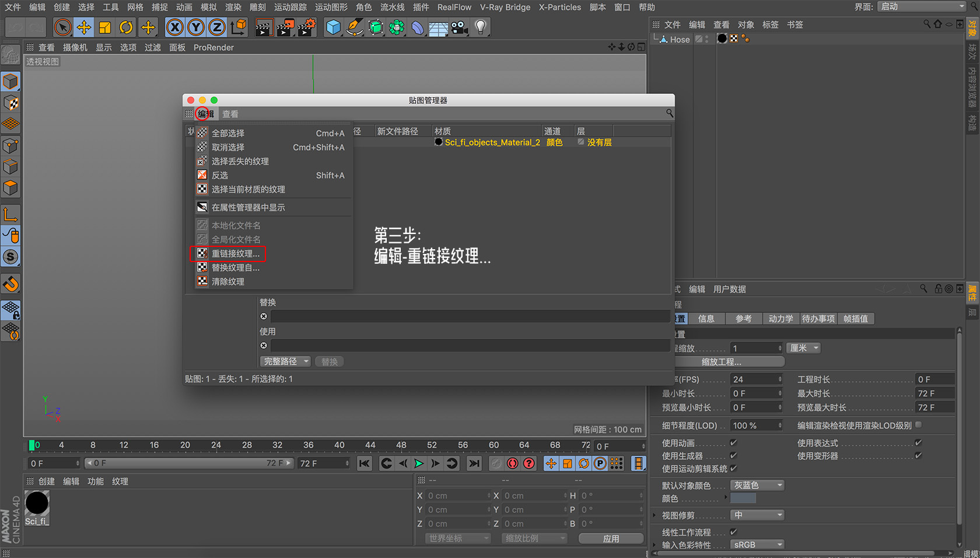The height and width of the screenshot is (558, 980).
Task: Open the RealFlow menu
Action: pos(454,7)
